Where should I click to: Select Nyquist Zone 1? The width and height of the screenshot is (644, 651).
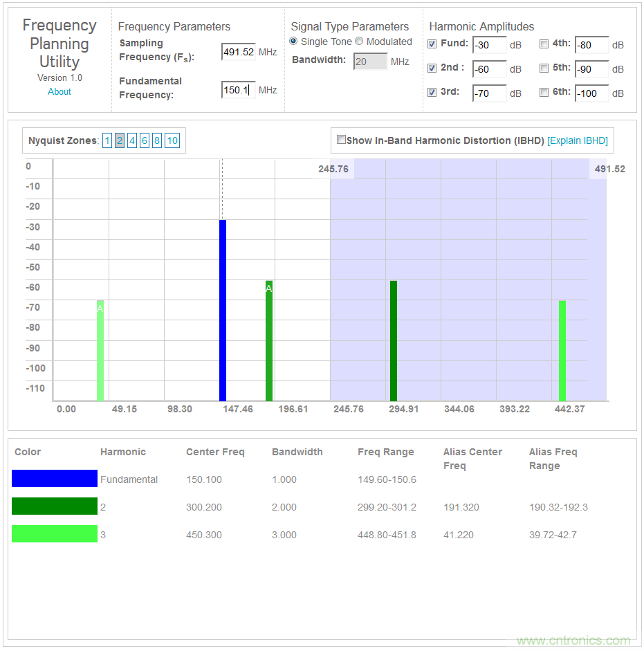coord(107,141)
